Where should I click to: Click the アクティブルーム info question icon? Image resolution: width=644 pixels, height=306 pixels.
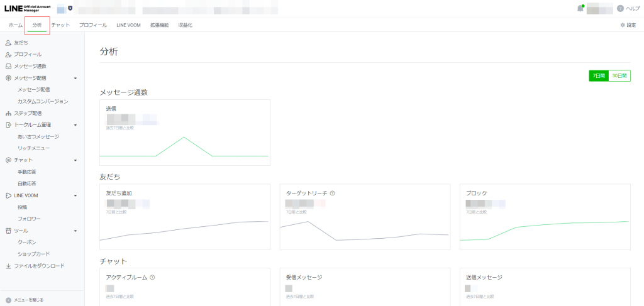[x=152, y=277]
